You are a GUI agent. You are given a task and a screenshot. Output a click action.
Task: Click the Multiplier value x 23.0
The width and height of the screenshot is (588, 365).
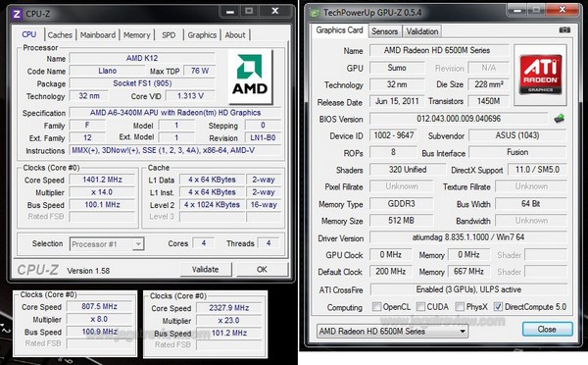click(x=228, y=321)
